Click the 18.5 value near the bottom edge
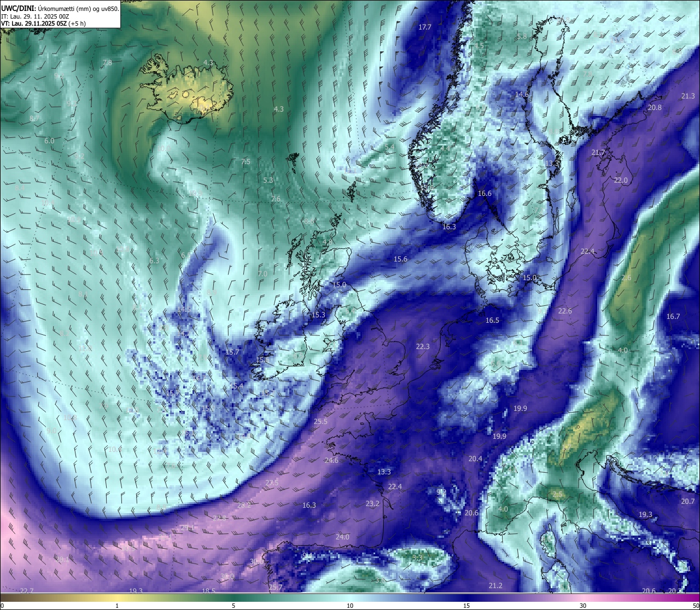The height and width of the screenshot is (610, 700). pyautogui.click(x=208, y=591)
